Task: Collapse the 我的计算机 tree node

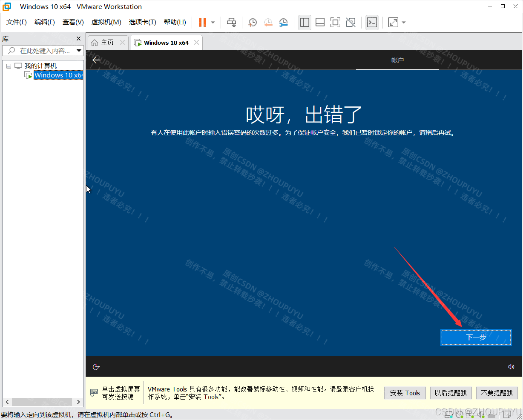Action: coord(9,66)
